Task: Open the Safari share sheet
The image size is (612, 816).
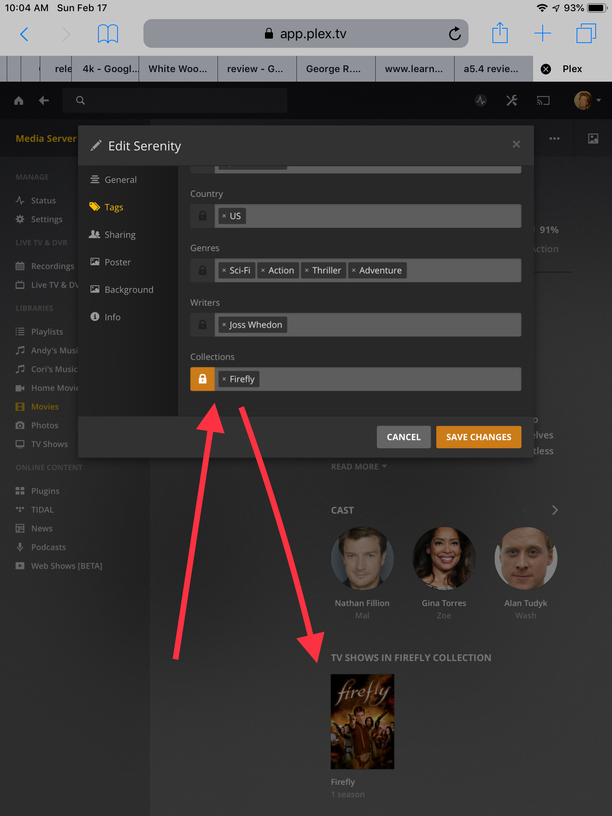Action: coord(500,33)
